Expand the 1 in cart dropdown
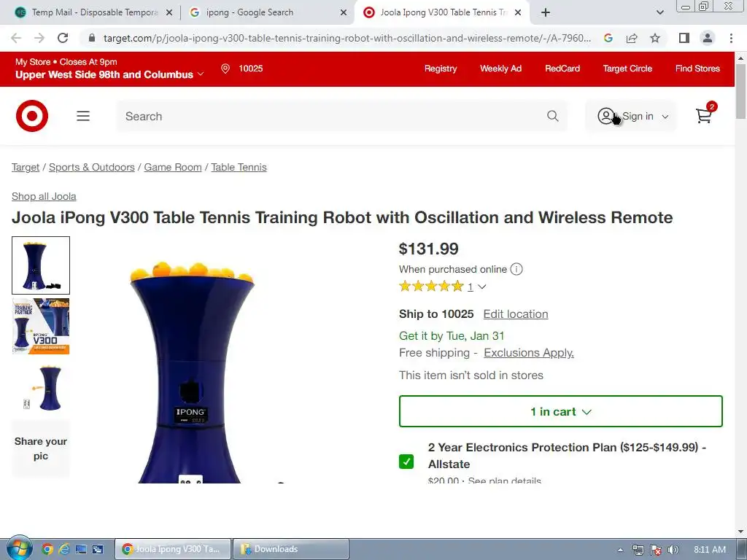 561,411
